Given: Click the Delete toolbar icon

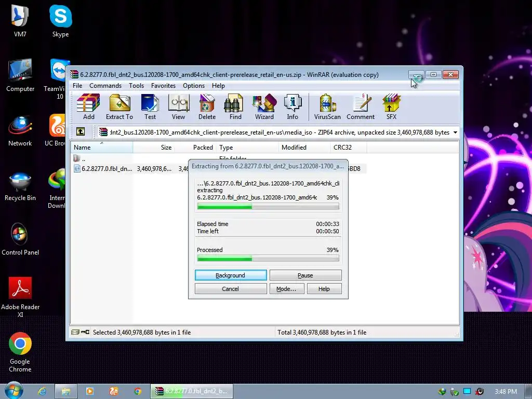Looking at the screenshot, I should [x=207, y=107].
